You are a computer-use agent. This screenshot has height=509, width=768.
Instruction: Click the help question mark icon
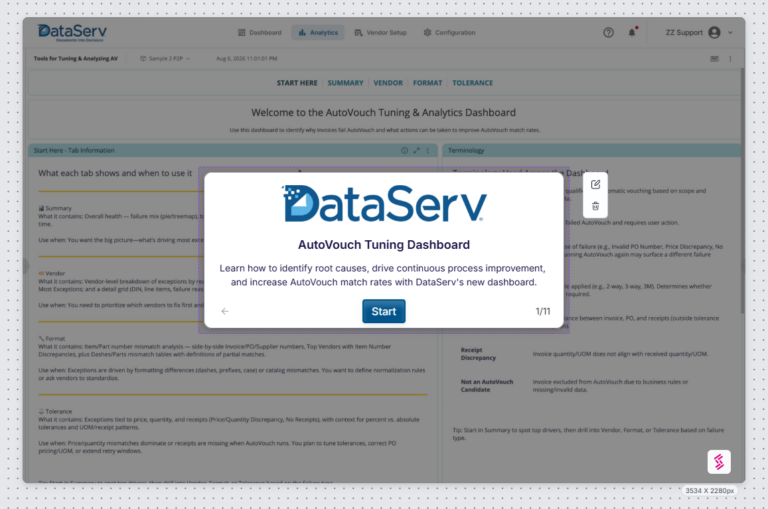(x=608, y=33)
